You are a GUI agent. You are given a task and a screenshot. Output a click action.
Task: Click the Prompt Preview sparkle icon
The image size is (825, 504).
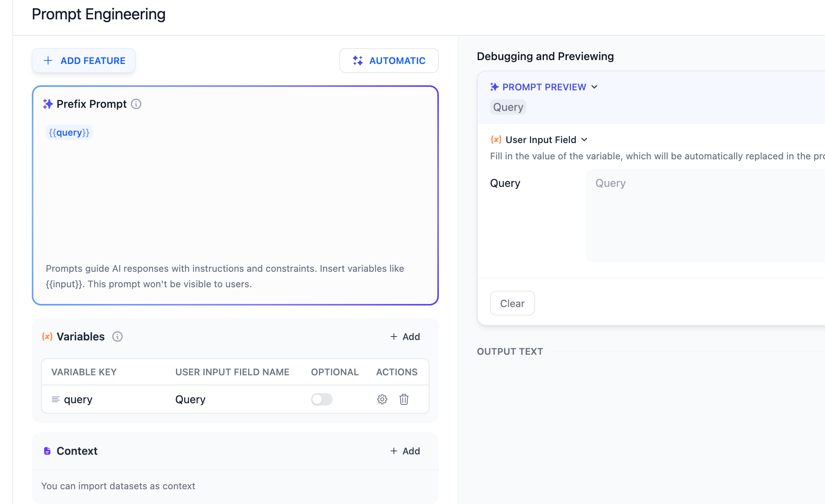[495, 87]
